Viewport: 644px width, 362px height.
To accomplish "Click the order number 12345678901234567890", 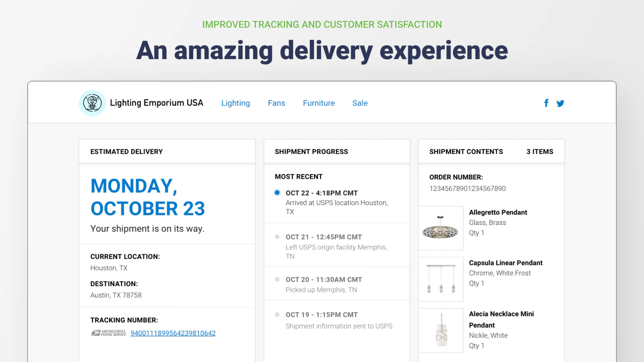I will coord(467,189).
